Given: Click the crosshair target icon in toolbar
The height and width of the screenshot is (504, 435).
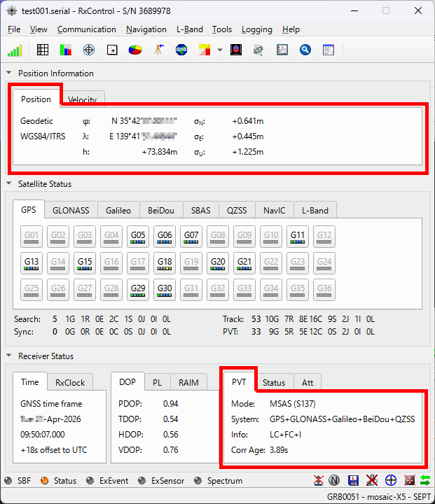Looking at the screenshot, I should pyautogui.click(x=89, y=50).
